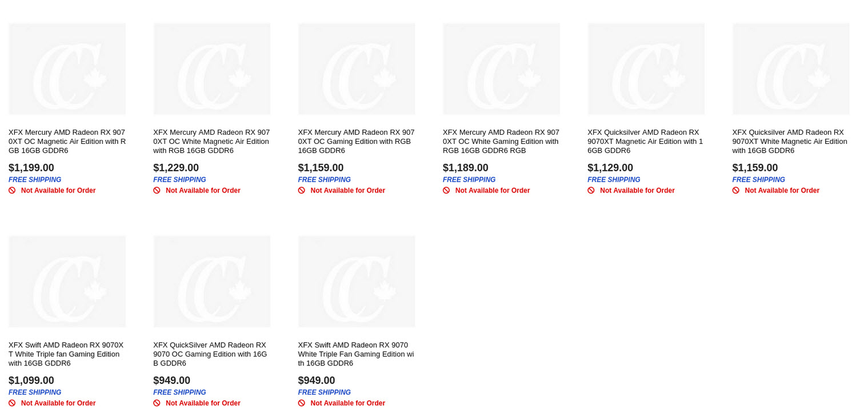
Task: Click the not-available icon under the $1,099.00 price
Action: pos(12,403)
